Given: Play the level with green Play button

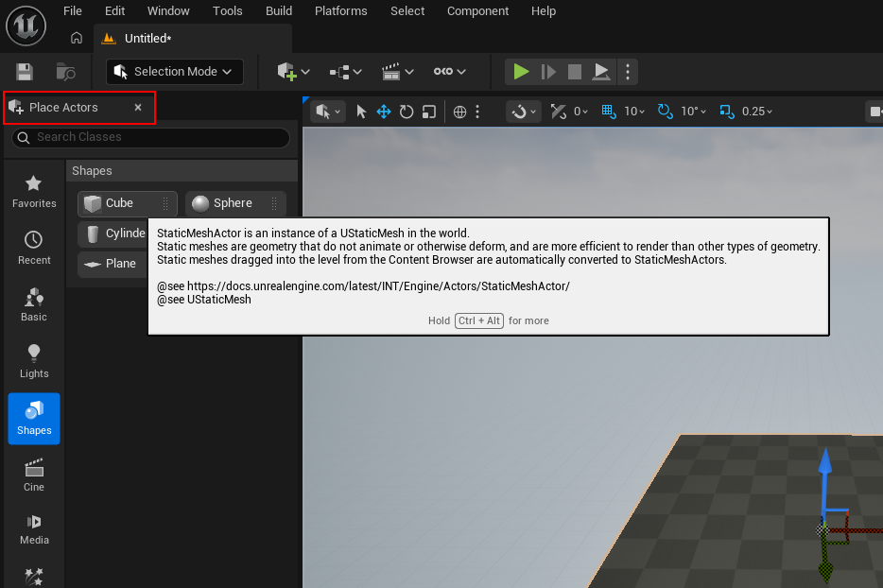Looking at the screenshot, I should [x=521, y=72].
